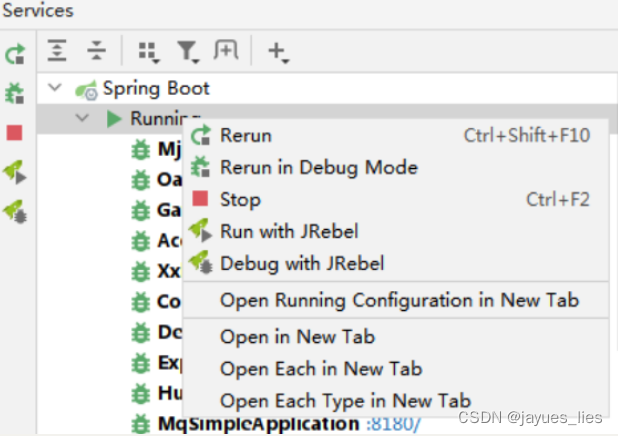Click the bug icon beside the Hu application
This screenshot has width=618, height=436.
141,394
